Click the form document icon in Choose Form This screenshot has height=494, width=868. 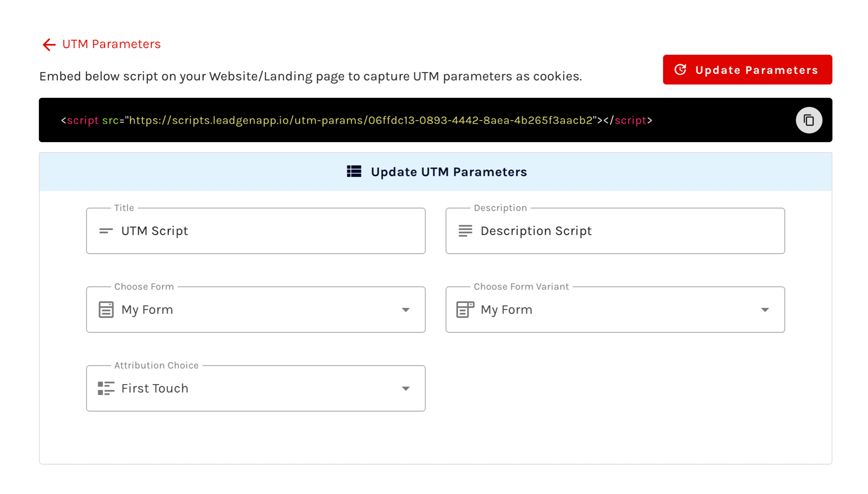tap(106, 310)
